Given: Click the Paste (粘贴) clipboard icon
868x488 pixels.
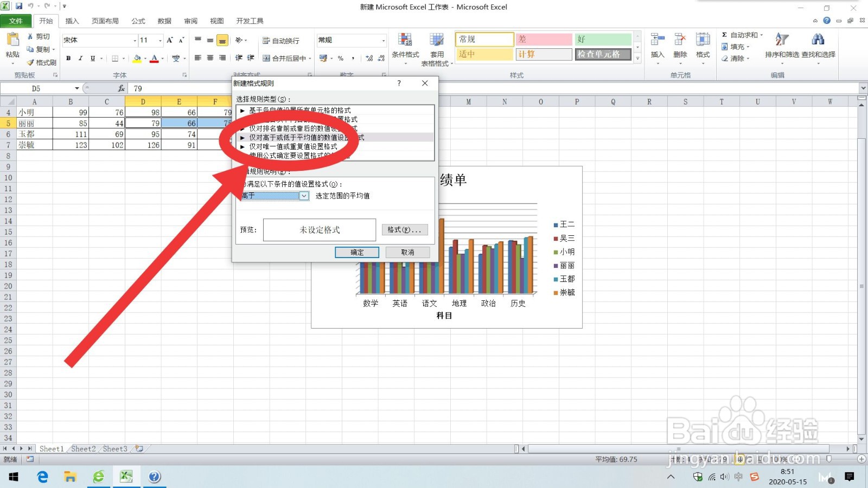Looking at the screenshot, I should (x=12, y=40).
